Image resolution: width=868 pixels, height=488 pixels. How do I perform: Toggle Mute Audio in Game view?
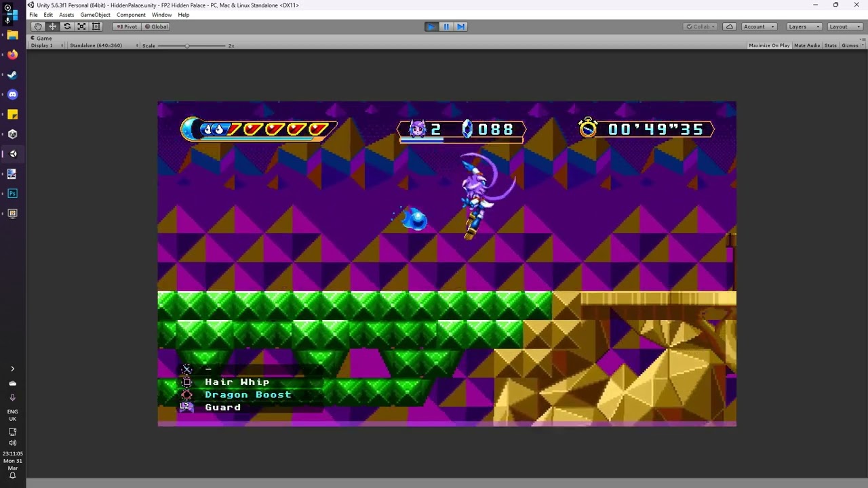(x=807, y=45)
